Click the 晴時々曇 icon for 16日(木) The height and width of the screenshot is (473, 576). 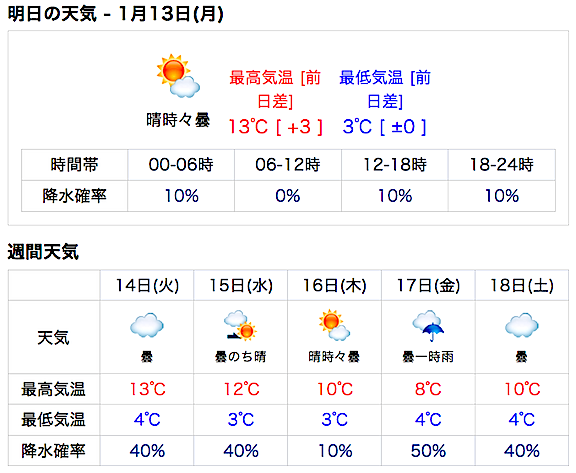pyautogui.click(x=334, y=325)
